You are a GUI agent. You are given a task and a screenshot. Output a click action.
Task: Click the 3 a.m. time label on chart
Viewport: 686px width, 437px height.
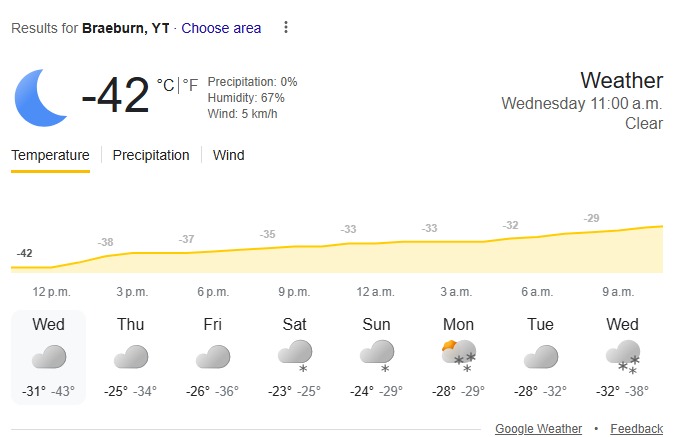tap(457, 291)
